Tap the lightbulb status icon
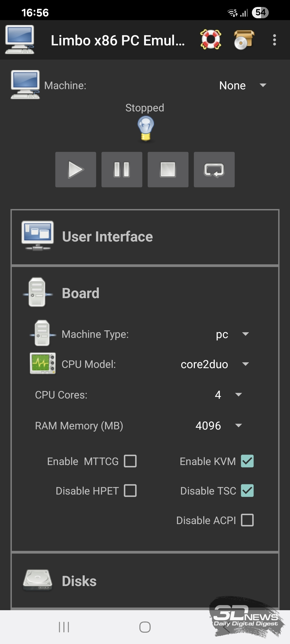The width and height of the screenshot is (290, 644). click(x=146, y=128)
